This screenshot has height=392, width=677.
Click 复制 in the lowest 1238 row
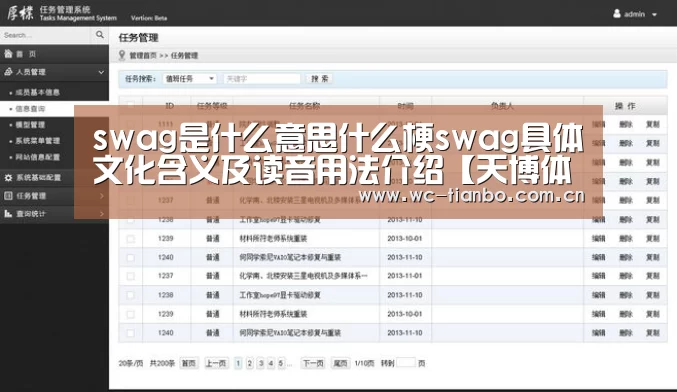click(652, 295)
